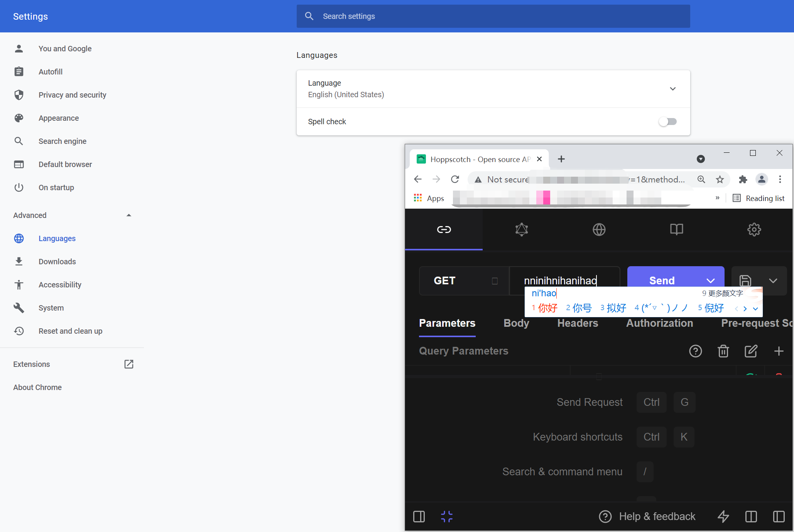Click the delete all parameters trash icon
Image resolution: width=794 pixels, height=532 pixels.
[723, 351]
